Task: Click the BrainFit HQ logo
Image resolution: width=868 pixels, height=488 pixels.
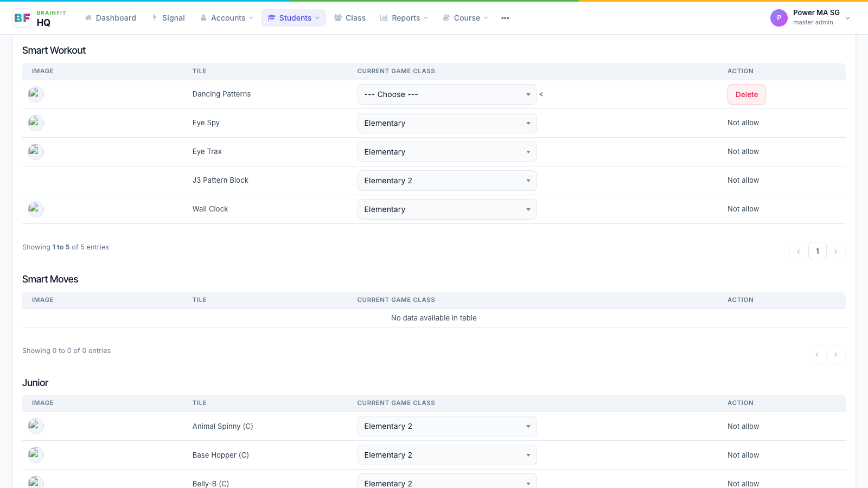Action: [x=39, y=18]
